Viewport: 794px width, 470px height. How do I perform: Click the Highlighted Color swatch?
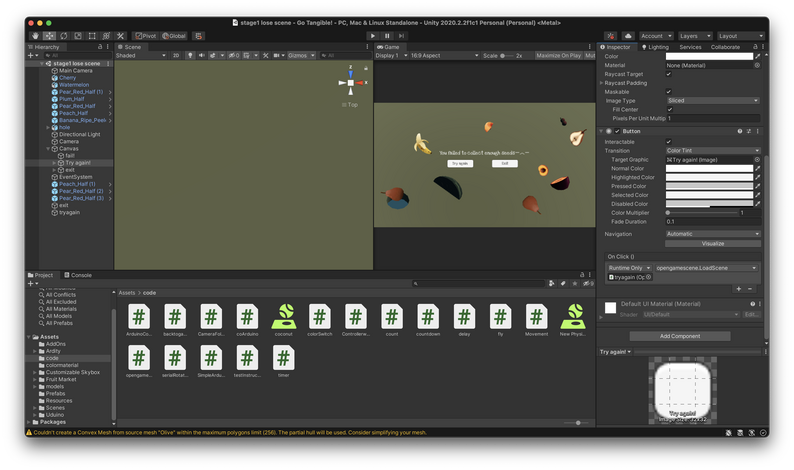(709, 177)
